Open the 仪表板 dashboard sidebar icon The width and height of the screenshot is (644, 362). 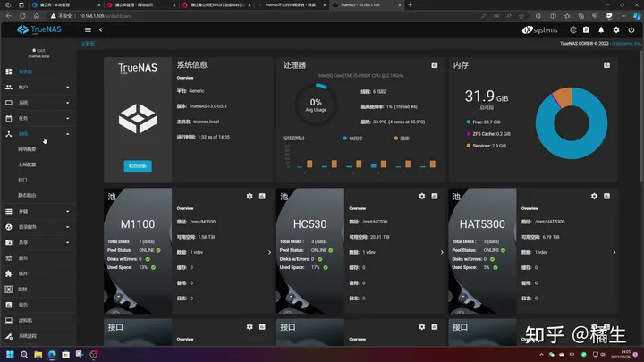point(9,72)
